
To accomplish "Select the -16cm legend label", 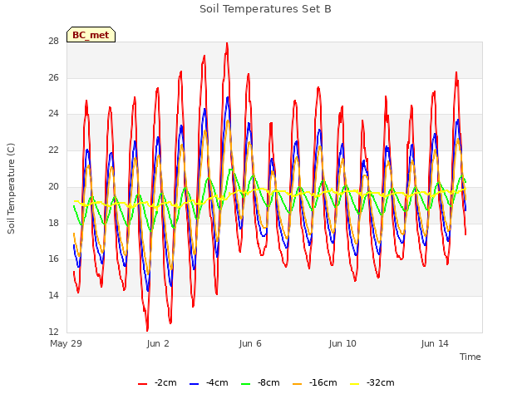I will [323, 383].
